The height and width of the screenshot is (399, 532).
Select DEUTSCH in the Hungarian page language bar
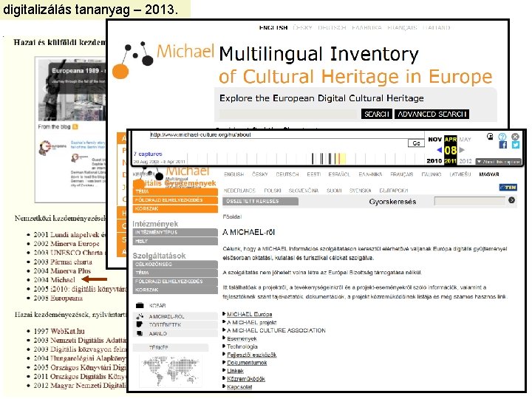(x=287, y=174)
